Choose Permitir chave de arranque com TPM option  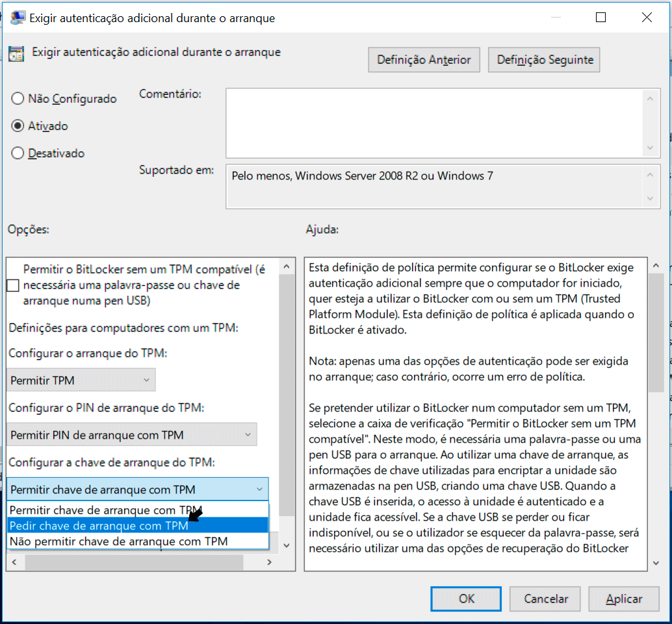[138, 510]
